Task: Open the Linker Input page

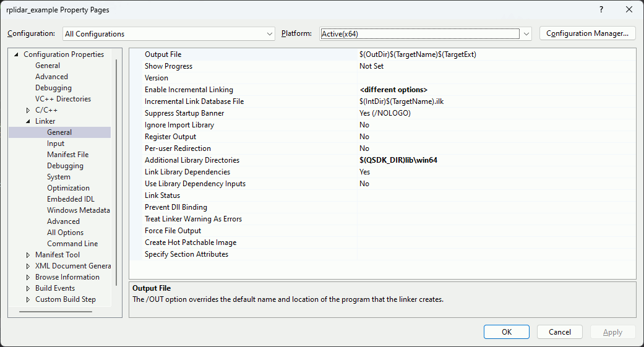Action: point(56,144)
